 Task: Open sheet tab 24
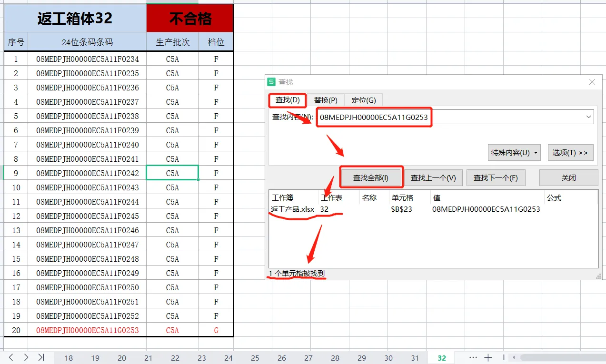pyautogui.click(x=228, y=358)
